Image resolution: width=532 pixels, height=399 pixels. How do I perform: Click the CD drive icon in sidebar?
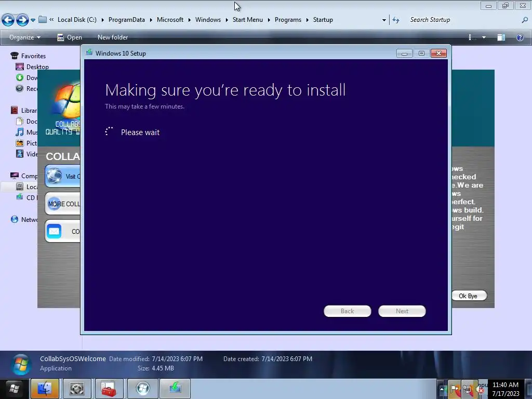[x=20, y=197]
